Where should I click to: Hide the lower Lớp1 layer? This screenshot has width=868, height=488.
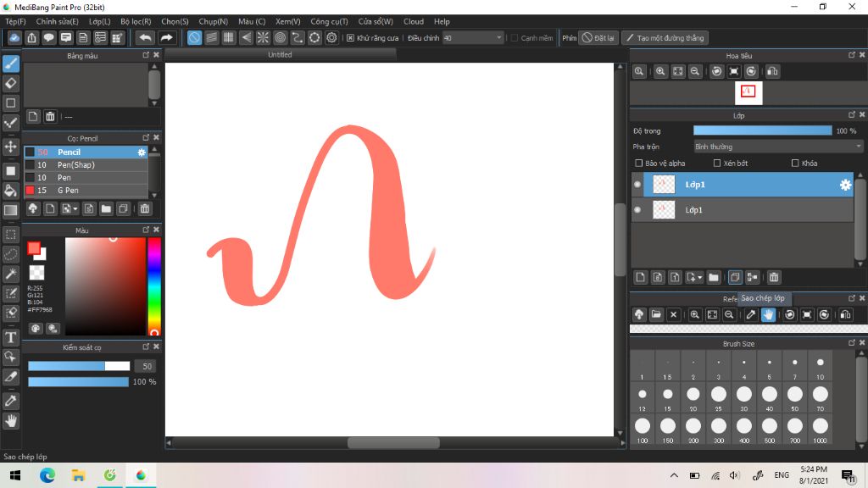pyautogui.click(x=637, y=210)
